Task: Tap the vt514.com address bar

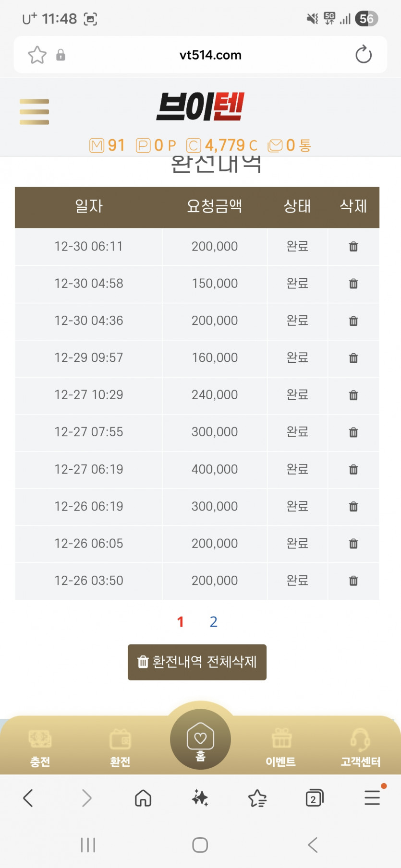Action: coord(210,55)
